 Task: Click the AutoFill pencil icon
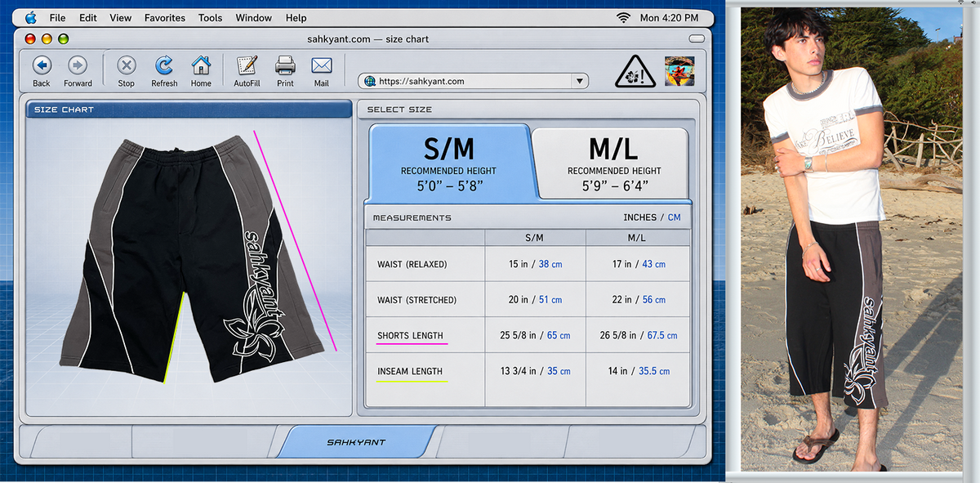tap(247, 65)
